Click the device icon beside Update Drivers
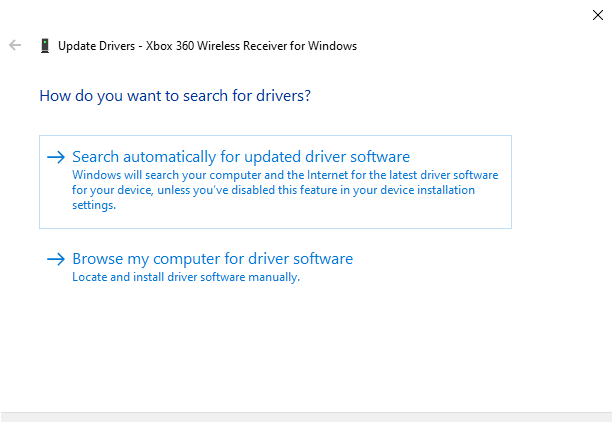Screen dimensions: 612x422 pos(44,46)
